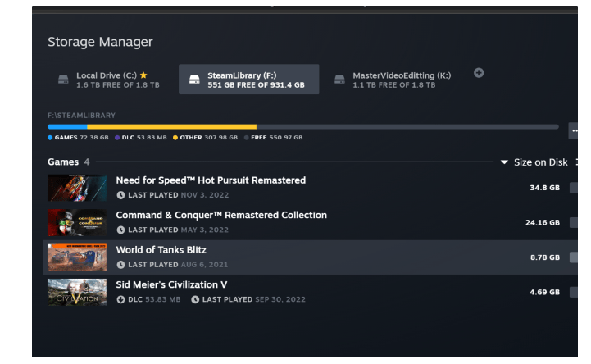Click the Need for Speed game thumbnail
The image size is (591, 364).
tap(77, 188)
